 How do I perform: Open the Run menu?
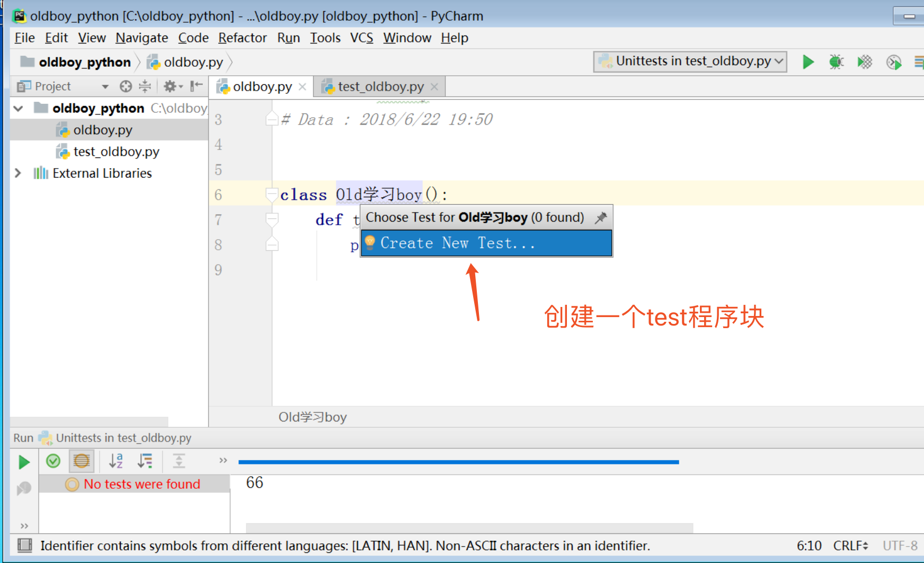point(288,38)
